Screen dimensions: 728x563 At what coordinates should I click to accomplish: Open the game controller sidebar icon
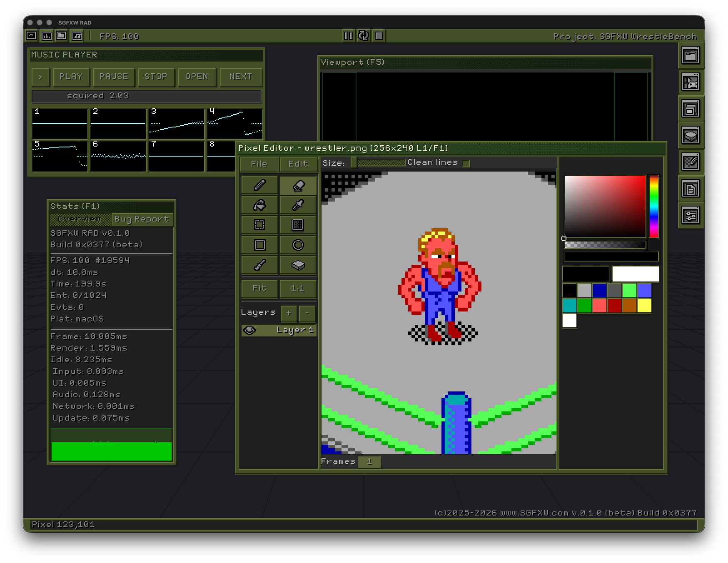point(691,82)
